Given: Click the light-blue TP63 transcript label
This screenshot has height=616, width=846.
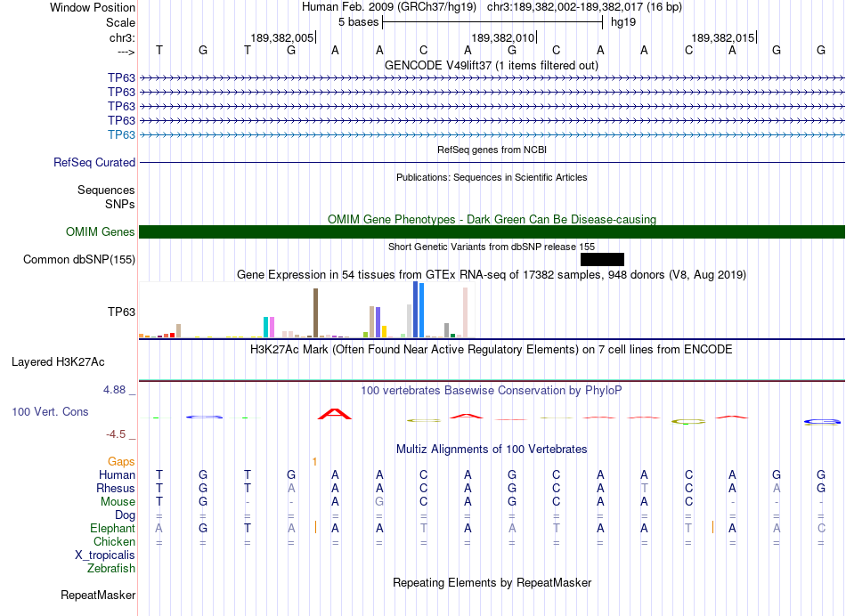Looking at the screenshot, I should [x=121, y=134].
